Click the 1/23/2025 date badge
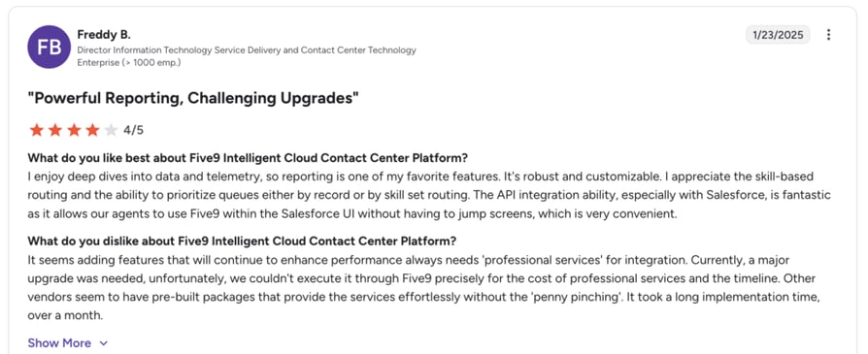This screenshot has width=868, height=354. click(778, 35)
